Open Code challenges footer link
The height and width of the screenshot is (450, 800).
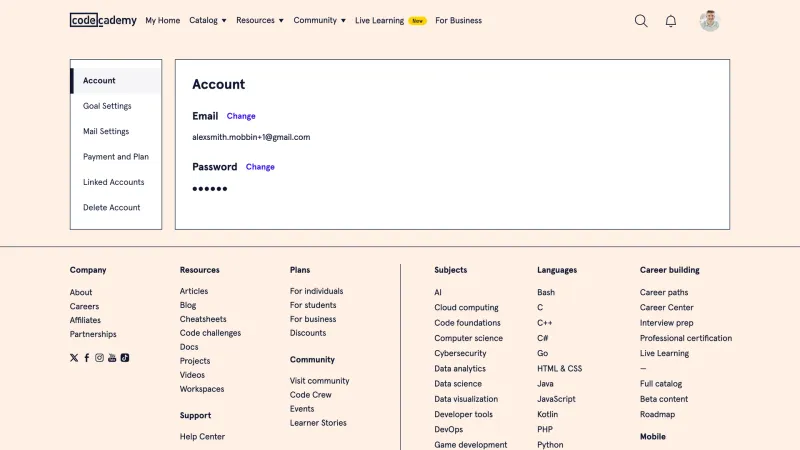(210, 333)
